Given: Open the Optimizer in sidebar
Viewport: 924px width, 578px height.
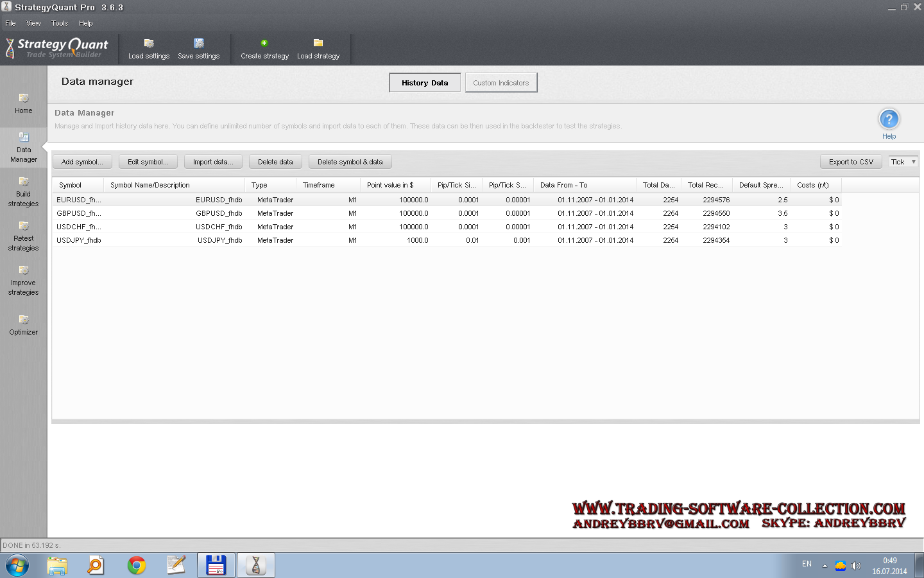Looking at the screenshot, I should coord(24,324).
